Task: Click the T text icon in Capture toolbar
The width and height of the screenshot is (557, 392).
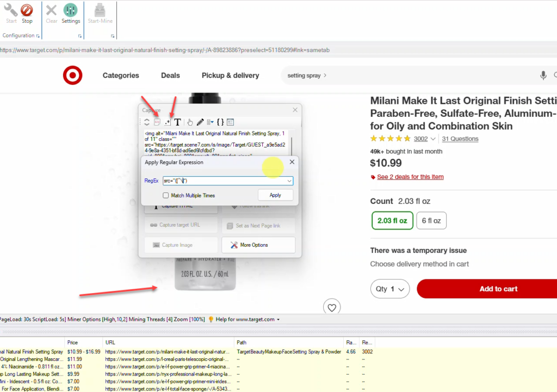Action: pyautogui.click(x=178, y=122)
